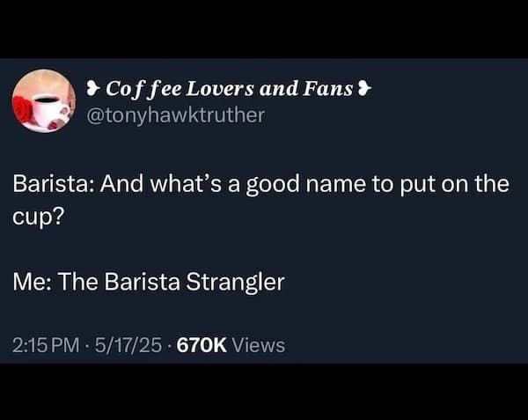This screenshot has width=528, height=420.
Task: Click the word 'cup?' in the tweet
Action: click(x=39, y=218)
